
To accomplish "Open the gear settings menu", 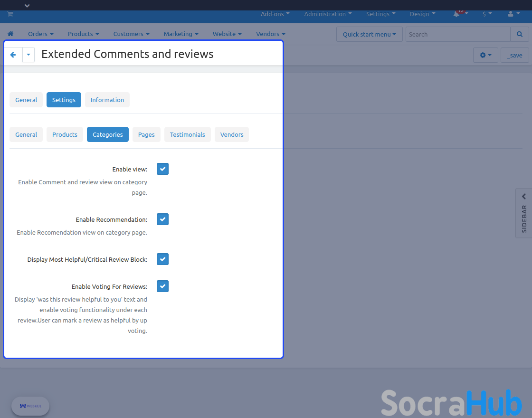I will [x=485, y=55].
